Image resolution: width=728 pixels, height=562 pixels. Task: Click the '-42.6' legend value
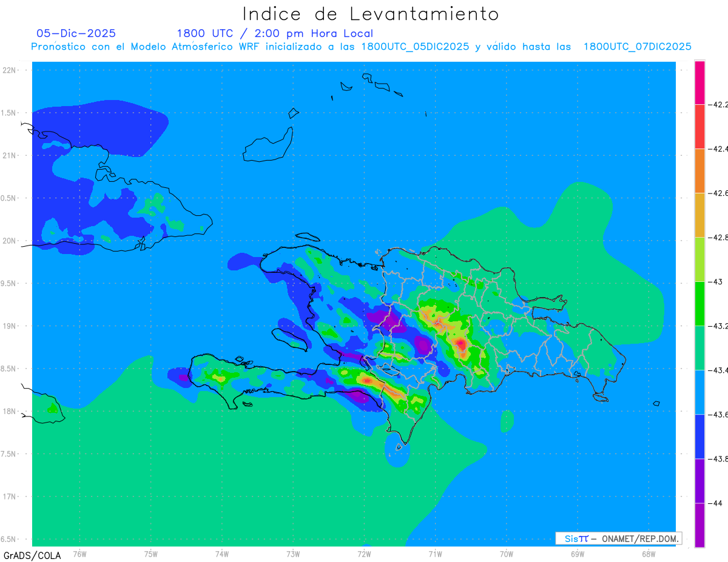click(x=717, y=193)
